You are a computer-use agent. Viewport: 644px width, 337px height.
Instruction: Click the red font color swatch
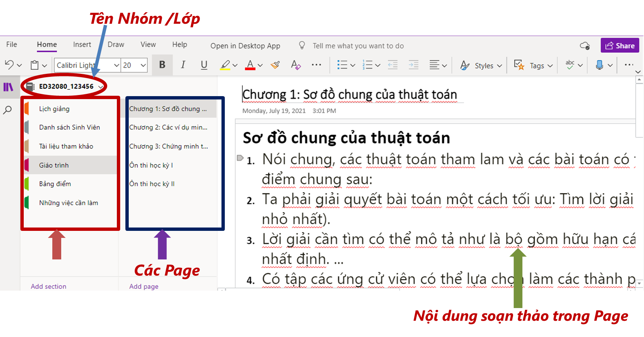[x=250, y=65]
